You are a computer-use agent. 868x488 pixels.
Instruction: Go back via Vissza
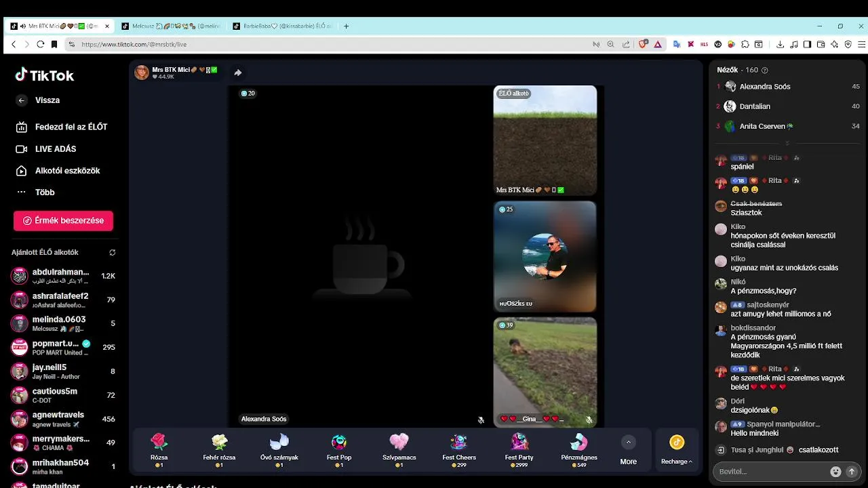[x=39, y=100]
